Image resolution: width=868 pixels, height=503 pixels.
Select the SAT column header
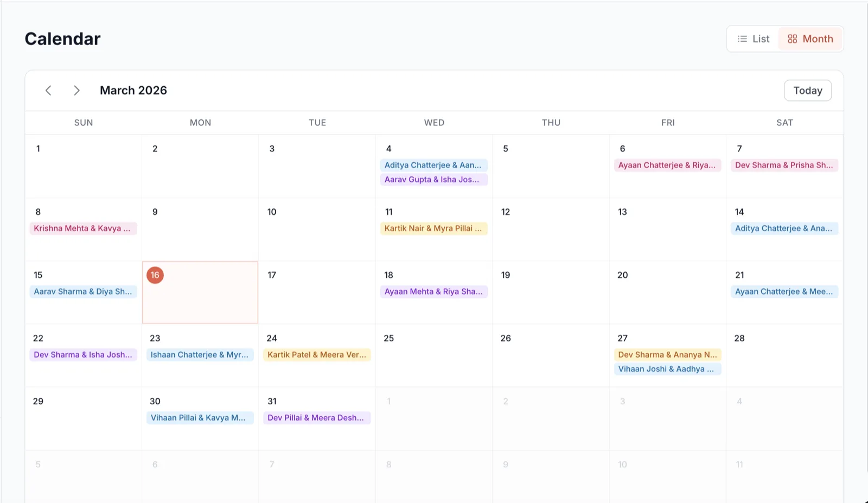point(784,122)
